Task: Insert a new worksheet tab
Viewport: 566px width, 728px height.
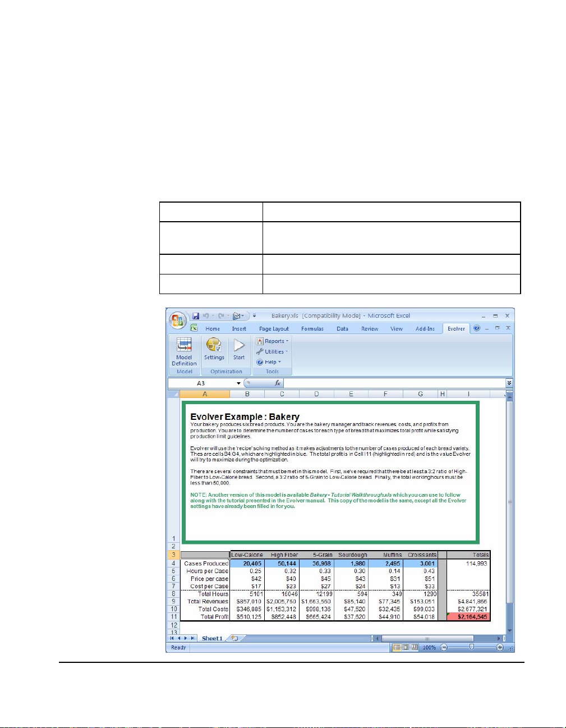Action: point(235,638)
